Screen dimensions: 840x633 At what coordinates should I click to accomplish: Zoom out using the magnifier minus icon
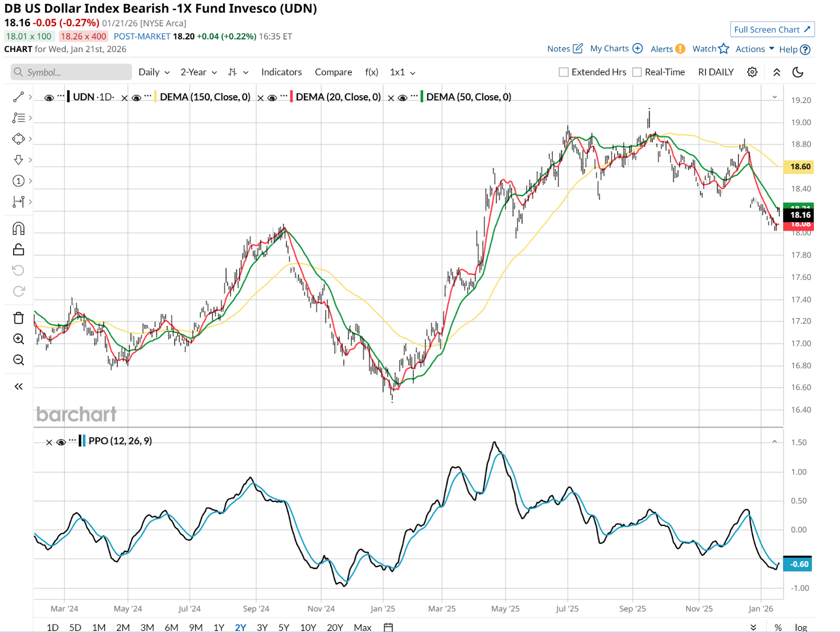[x=18, y=360]
